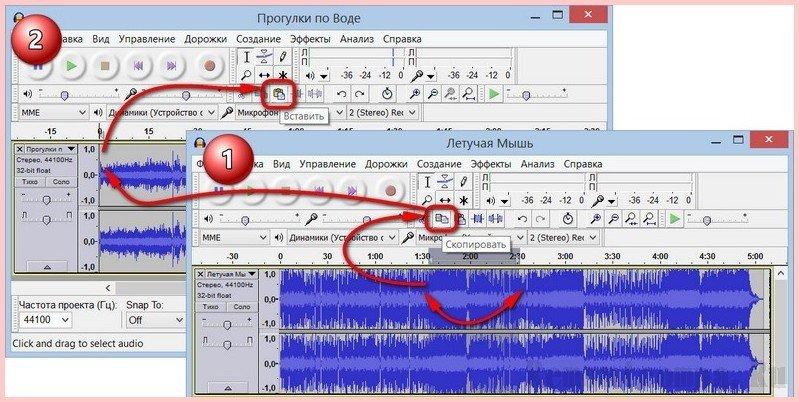Open Справка menu in Летучая Мышь

[x=583, y=164]
